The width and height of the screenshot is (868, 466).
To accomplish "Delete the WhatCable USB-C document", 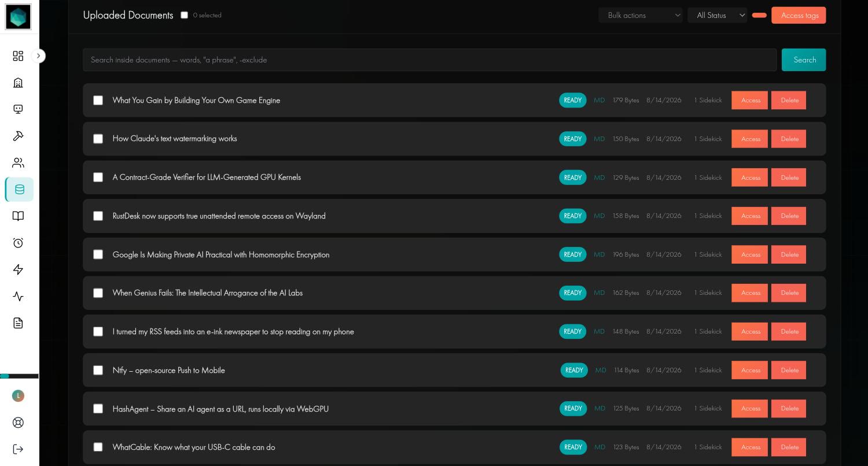I will [x=789, y=447].
